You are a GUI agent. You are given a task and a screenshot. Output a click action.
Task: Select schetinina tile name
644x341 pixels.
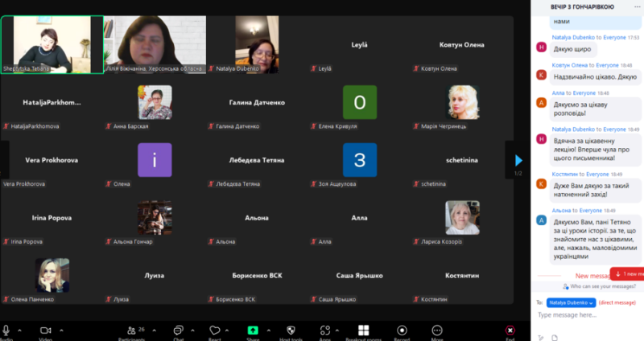click(x=462, y=160)
